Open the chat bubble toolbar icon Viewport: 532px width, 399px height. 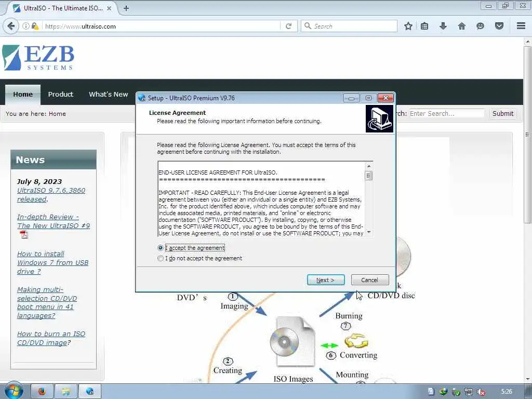(480, 26)
